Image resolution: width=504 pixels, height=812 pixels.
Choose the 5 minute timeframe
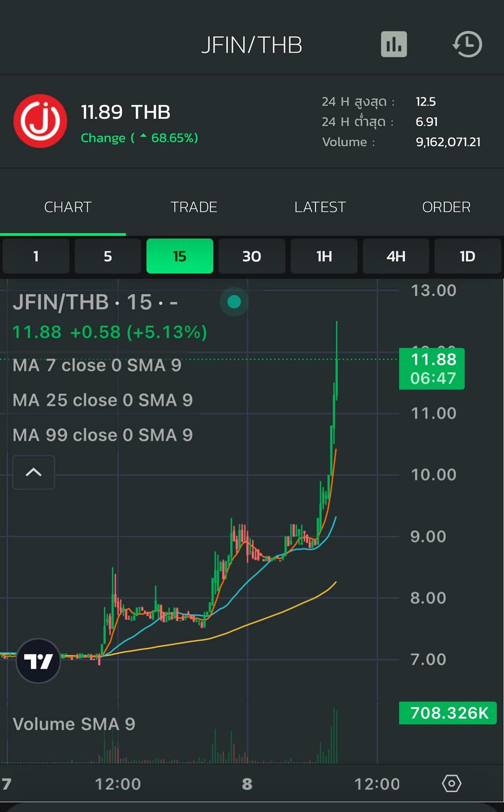click(108, 256)
